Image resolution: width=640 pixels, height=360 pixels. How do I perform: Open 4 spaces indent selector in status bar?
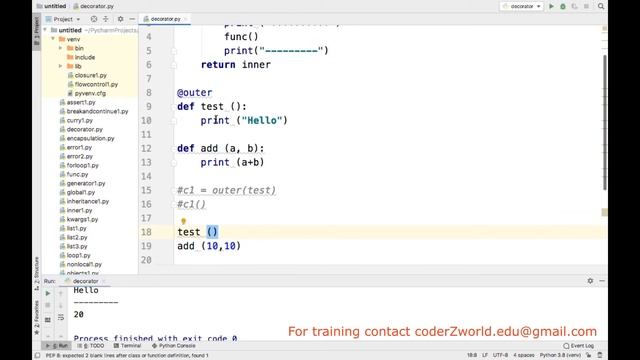(524, 356)
